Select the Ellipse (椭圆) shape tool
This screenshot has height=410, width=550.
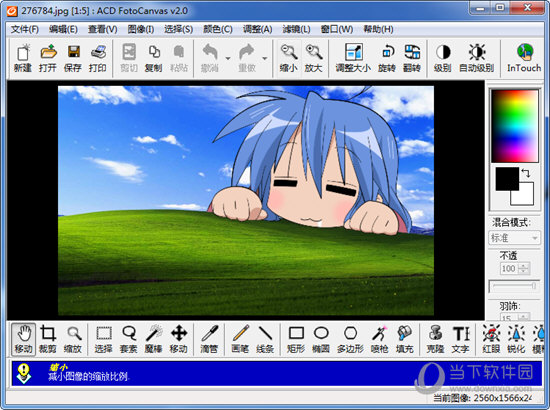(321, 339)
